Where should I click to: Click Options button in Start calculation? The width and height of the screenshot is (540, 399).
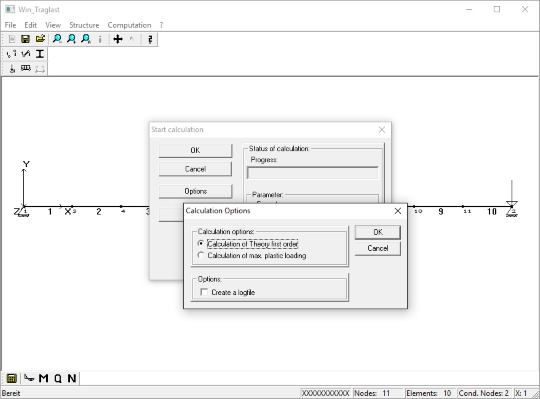tap(195, 191)
